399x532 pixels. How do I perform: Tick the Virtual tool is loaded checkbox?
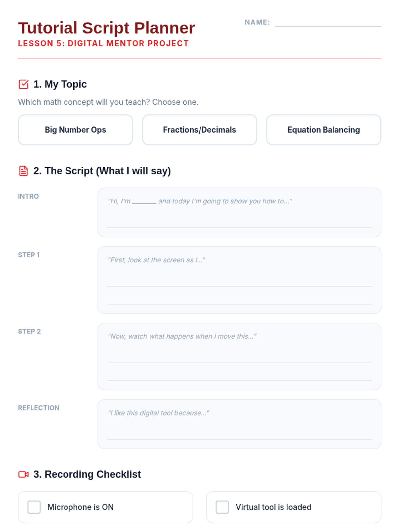pyautogui.click(x=222, y=507)
